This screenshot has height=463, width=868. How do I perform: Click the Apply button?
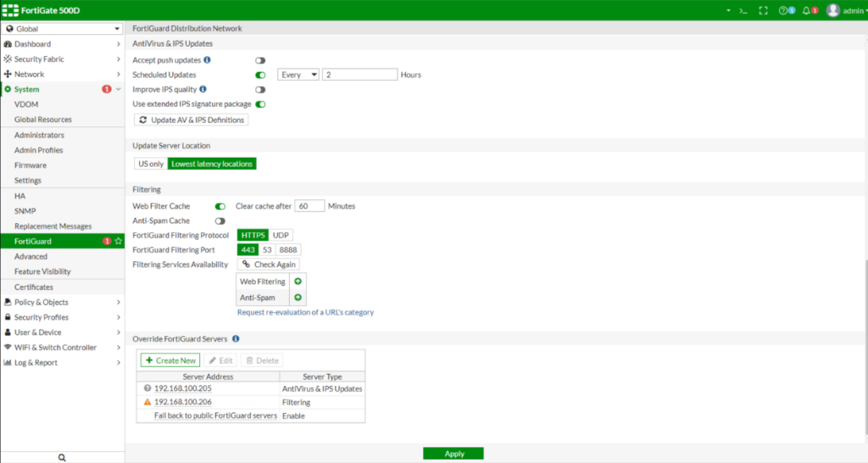coord(453,454)
